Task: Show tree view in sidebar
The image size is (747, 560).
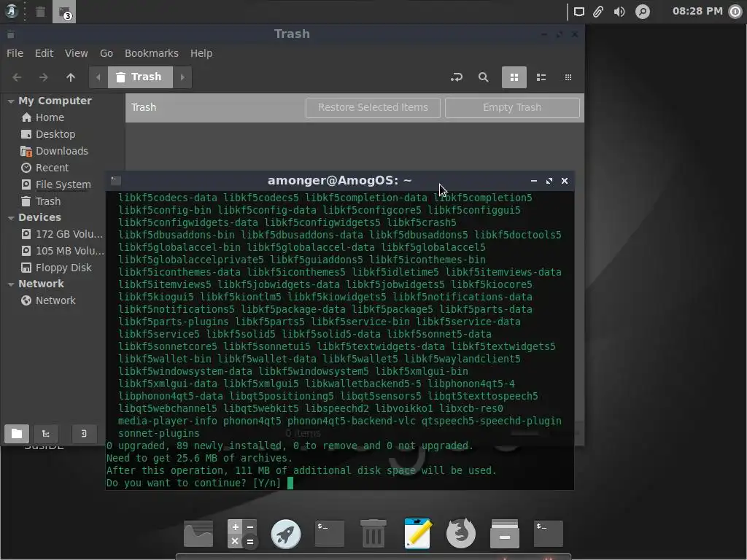Action: 46,433
